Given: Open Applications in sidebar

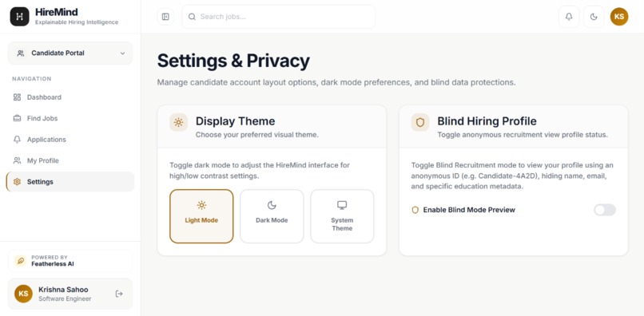Looking at the screenshot, I should (x=70, y=140).
